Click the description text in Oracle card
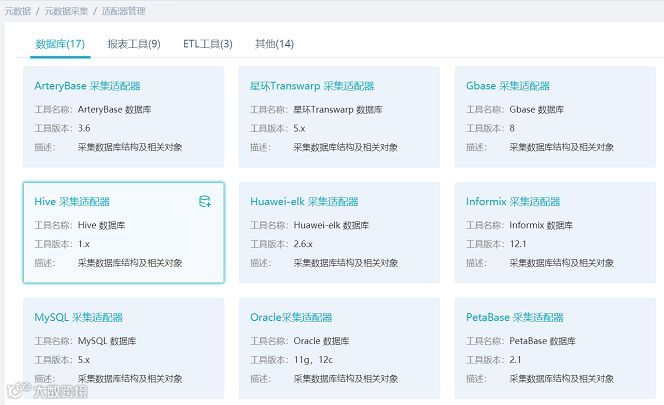Viewport: 664px width, 405px height. coord(346,379)
